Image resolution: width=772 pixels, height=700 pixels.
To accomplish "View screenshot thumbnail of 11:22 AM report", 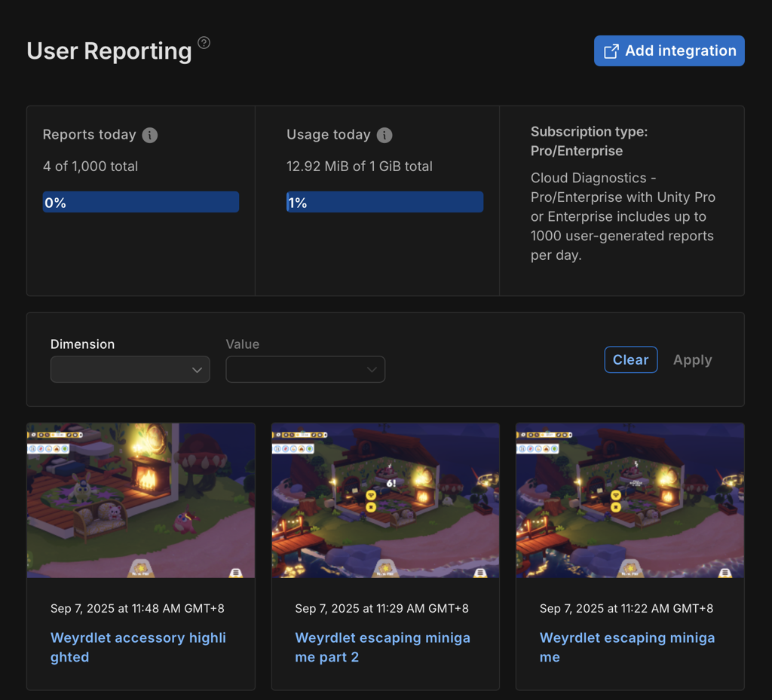I will coord(630,500).
